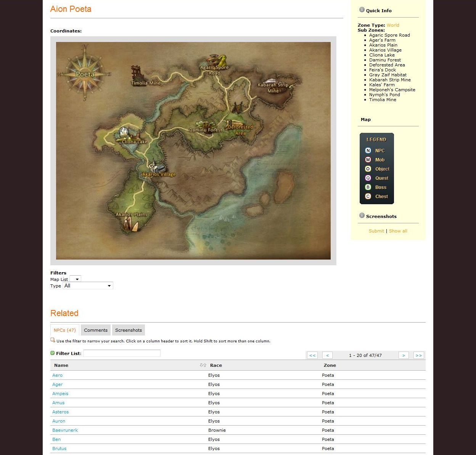Sort table by Zone column header

330,365
